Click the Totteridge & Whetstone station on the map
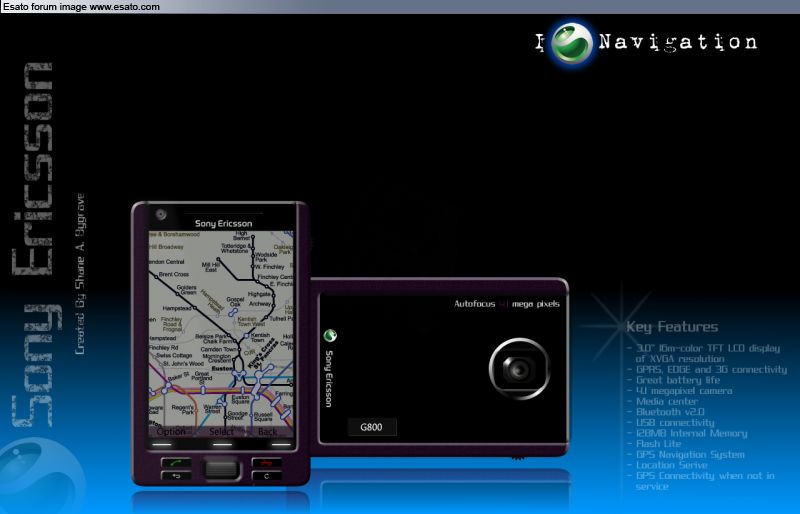The width and height of the screenshot is (800, 514). (x=234, y=248)
